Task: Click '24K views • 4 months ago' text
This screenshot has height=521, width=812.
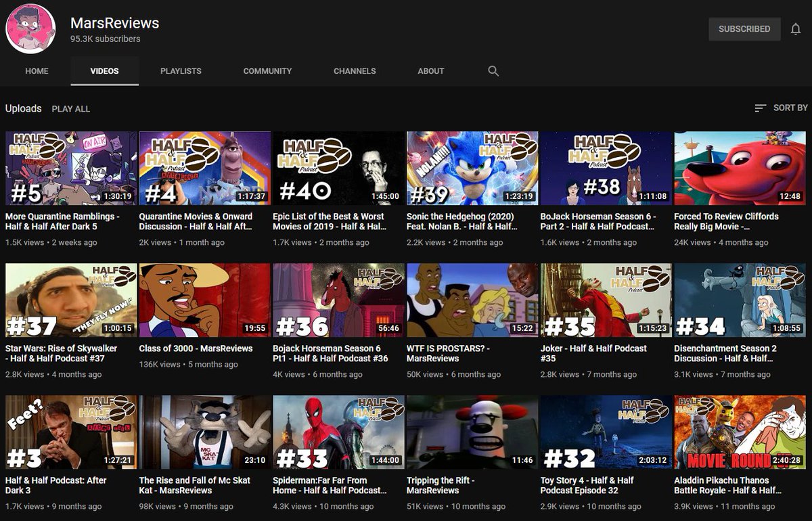Action: tap(721, 242)
